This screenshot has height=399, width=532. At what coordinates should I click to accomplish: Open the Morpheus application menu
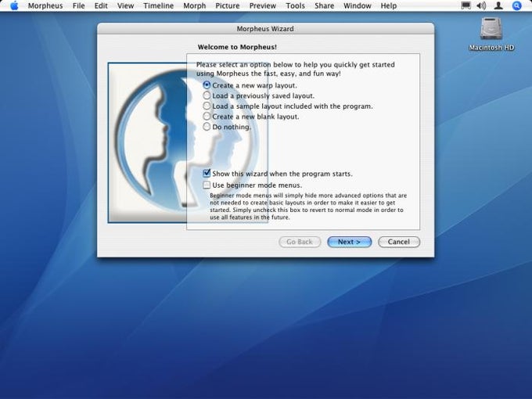point(45,5)
